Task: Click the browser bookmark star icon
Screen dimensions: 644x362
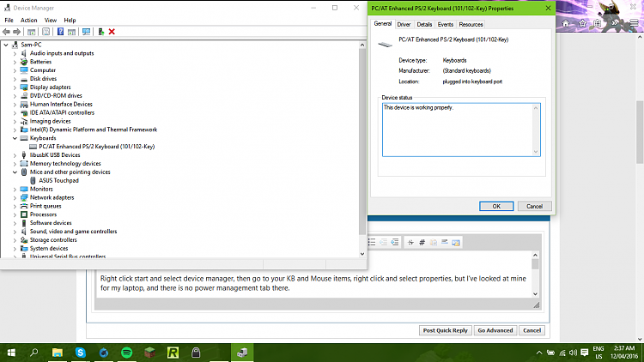Action: pyautogui.click(x=582, y=23)
